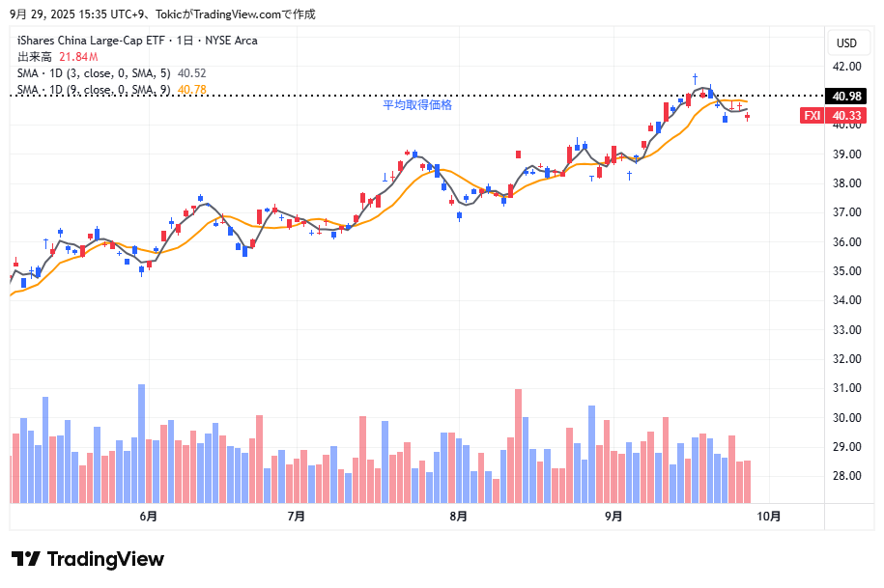Click the most recent red candlestick
This screenshot has width=884, height=588.
[x=747, y=117]
